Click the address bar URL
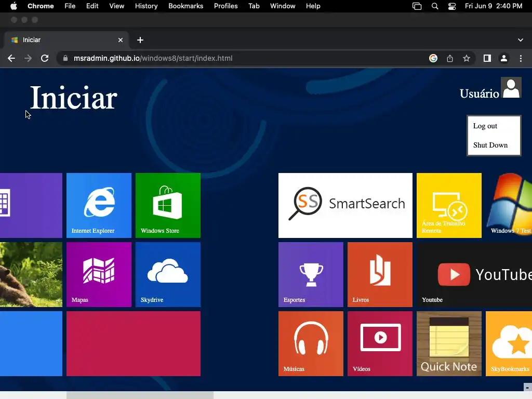The image size is (532, 399). pos(153,58)
